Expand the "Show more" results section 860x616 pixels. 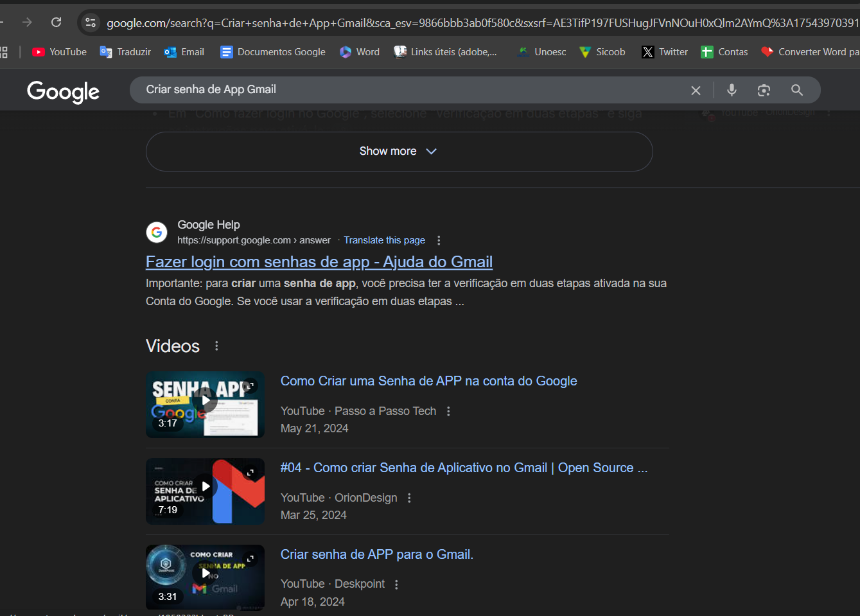click(x=399, y=151)
